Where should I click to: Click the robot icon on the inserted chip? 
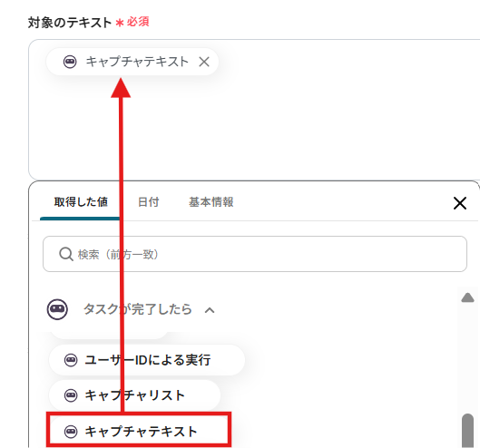click(70, 62)
